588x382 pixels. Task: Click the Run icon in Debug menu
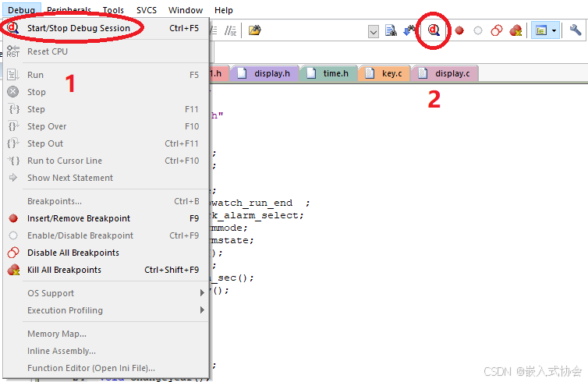click(13, 75)
